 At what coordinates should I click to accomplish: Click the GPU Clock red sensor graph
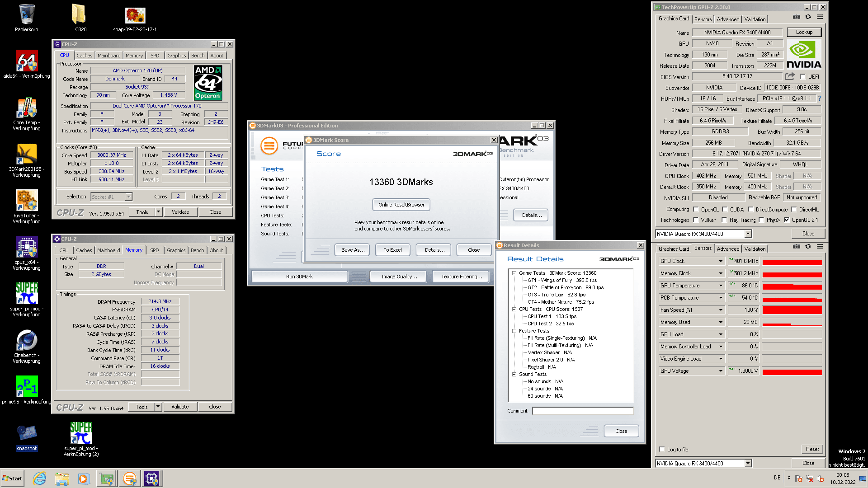(792, 261)
